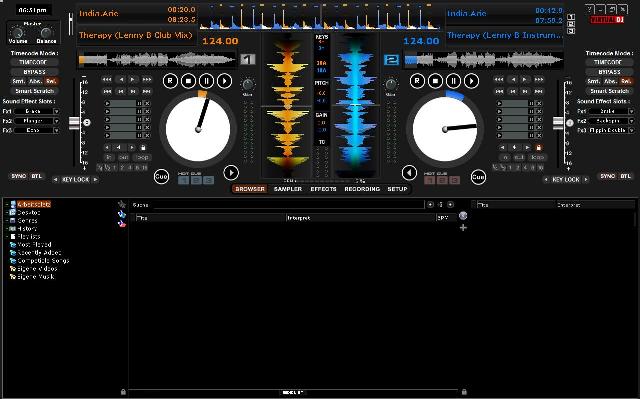Viewport: 640px width, 399px height.
Task: Click the right deck orange loop lock icon
Action: (538, 147)
